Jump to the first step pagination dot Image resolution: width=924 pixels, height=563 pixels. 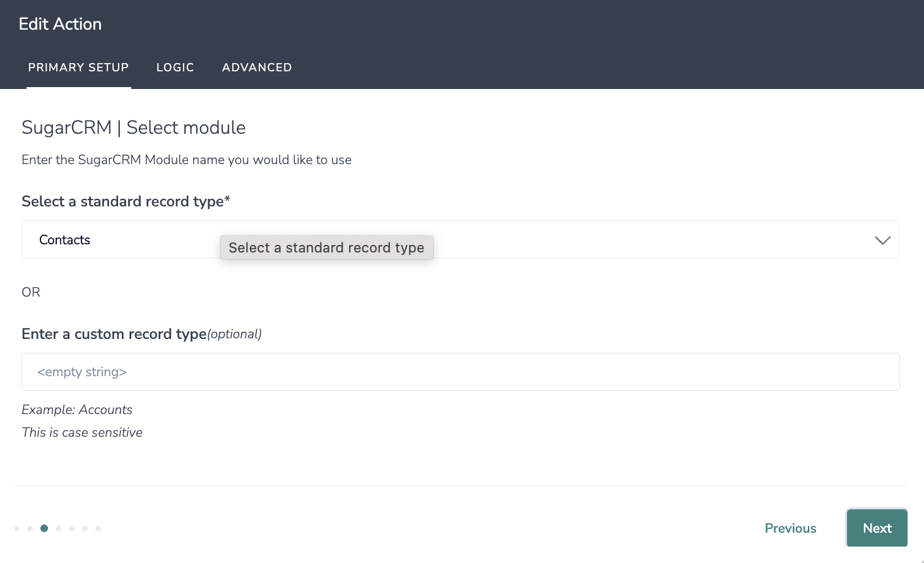16,528
